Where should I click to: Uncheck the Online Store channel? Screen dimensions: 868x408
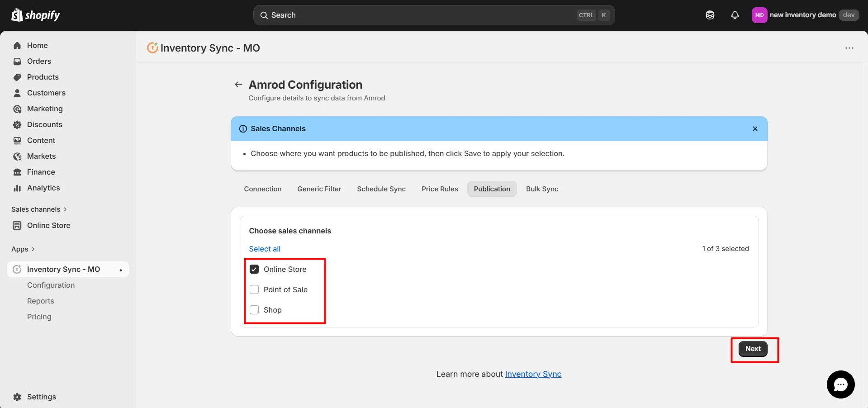254,269
